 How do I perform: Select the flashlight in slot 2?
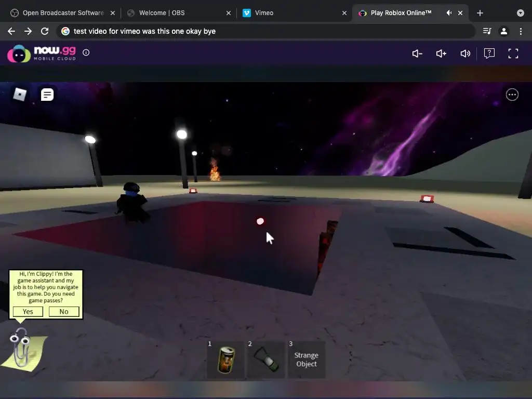click(267, 360)
